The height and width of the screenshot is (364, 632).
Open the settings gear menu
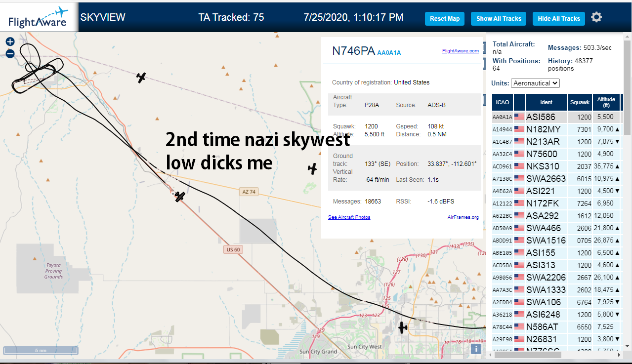tap(596, 17)
